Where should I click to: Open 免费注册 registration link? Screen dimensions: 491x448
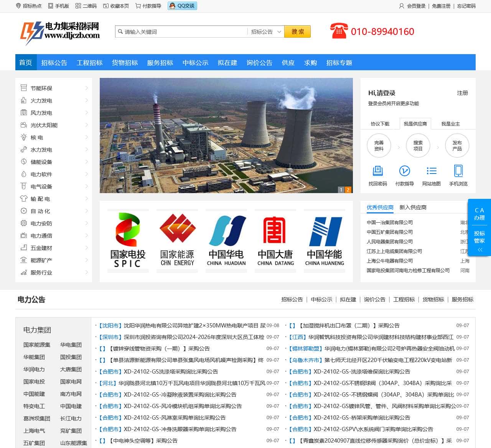point(441,6)
